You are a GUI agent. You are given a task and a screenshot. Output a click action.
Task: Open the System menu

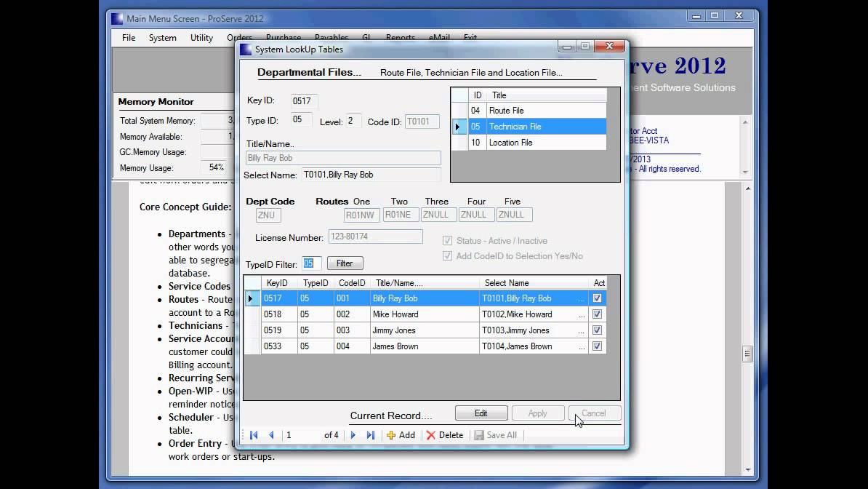[x=163, y=38]
